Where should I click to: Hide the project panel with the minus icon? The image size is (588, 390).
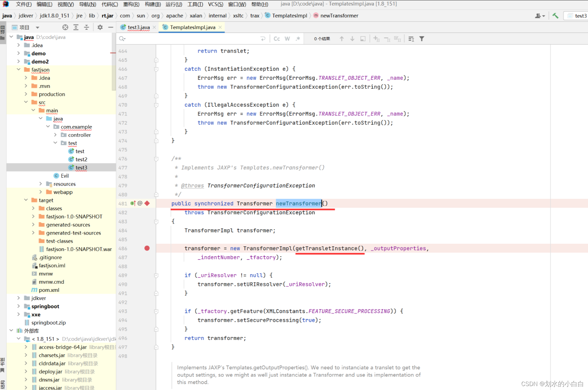pyautogui.click(x=111, y=27)
